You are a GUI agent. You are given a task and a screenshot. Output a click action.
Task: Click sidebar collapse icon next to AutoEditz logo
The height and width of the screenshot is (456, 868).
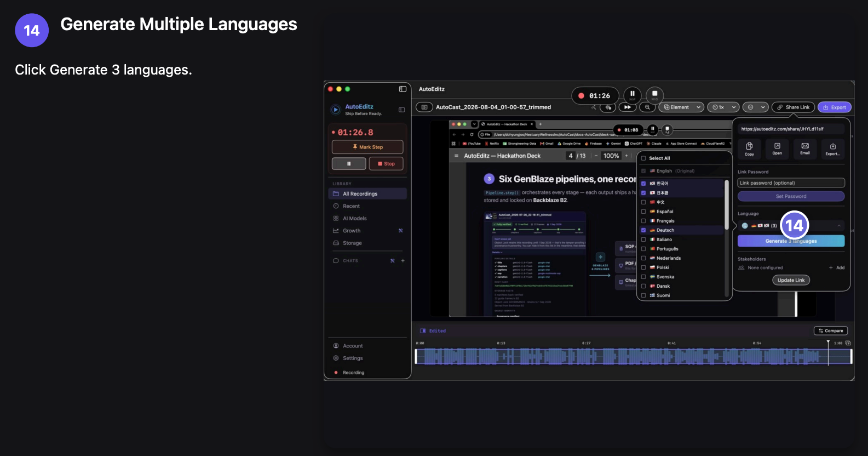click(401, 110)
